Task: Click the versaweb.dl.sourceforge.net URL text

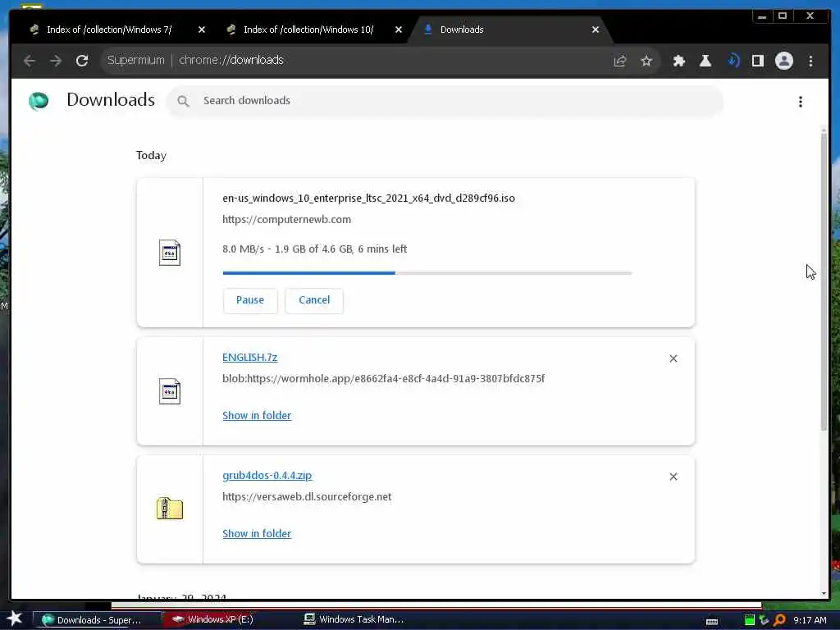Action: click(x=307, y=497)
